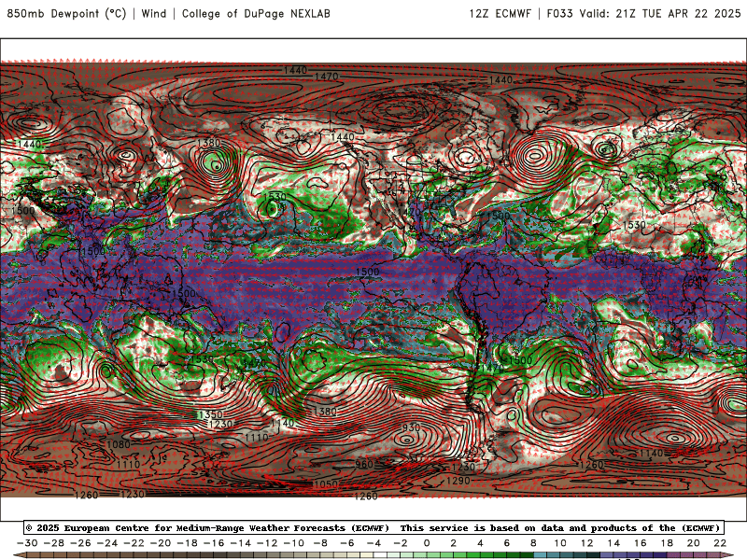
Task: Click the -22 value on the legend scale
Action: [x=134, y=543]
